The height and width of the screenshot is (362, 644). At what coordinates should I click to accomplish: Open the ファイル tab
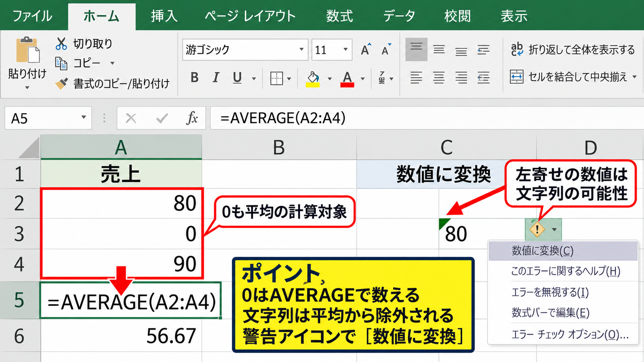coord(33,16)
